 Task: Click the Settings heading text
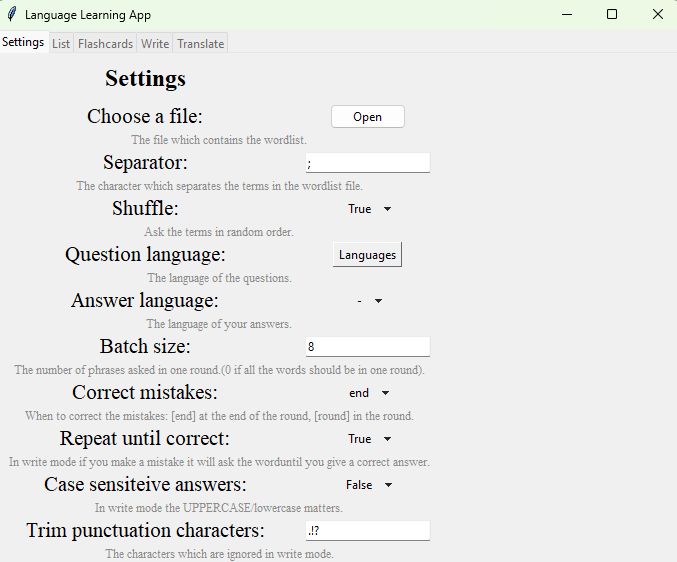(x=146, y=79)
